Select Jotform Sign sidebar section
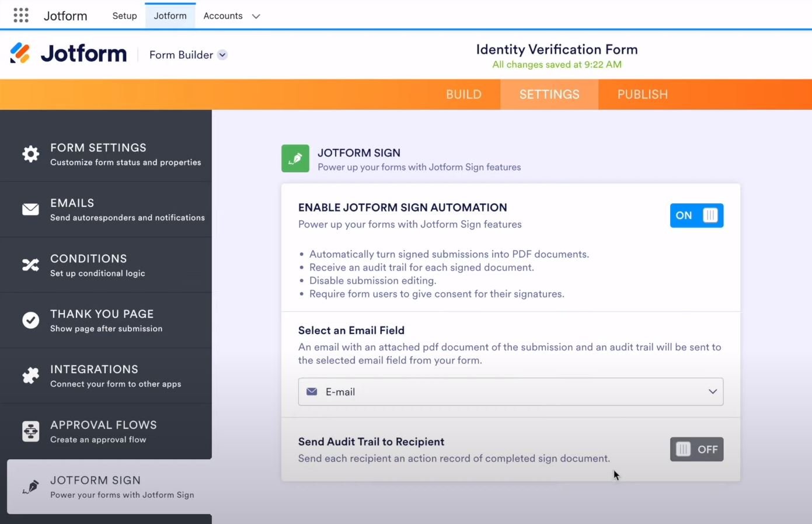Screen dimensions: 812x524 click(109, 487)
